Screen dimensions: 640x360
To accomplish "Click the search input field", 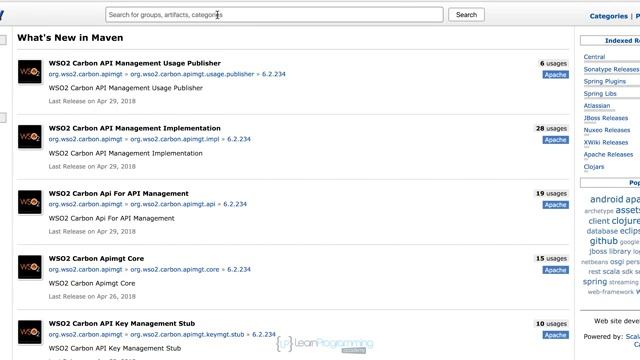I will [x=274, y=15].
